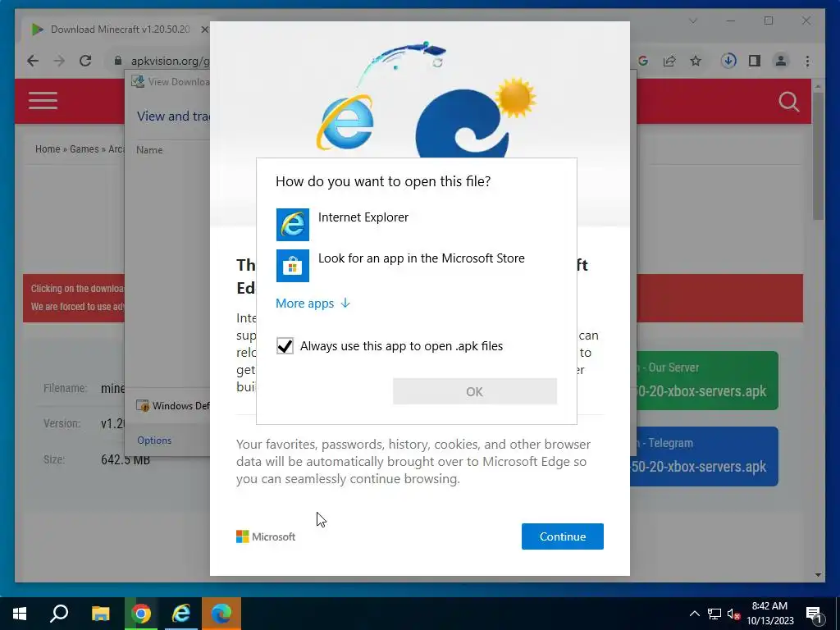Switch to Chrome in taskbar
Screen dimensions: 840x630
click(x=141, y=614)
